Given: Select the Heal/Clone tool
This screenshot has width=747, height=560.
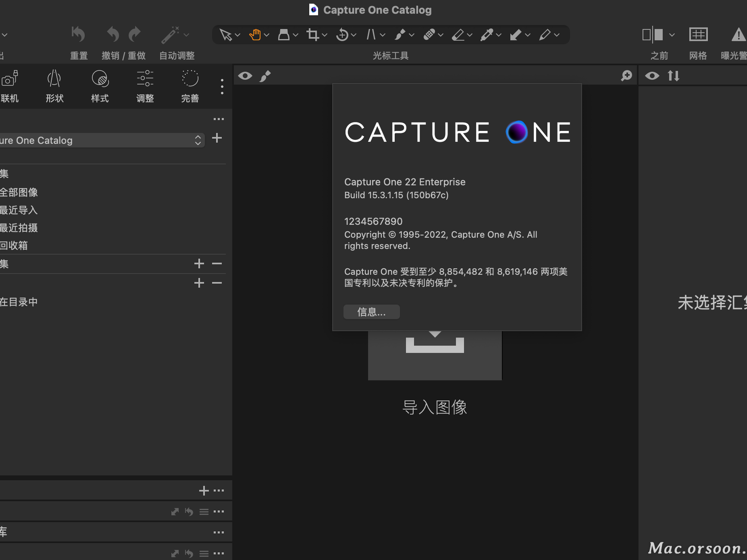Looking at the screenshot, I should click(429, 34).
